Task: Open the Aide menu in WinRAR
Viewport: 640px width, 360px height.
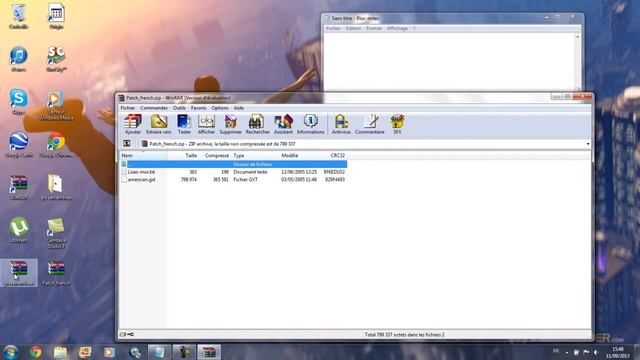Action: [x=239, y=108]
